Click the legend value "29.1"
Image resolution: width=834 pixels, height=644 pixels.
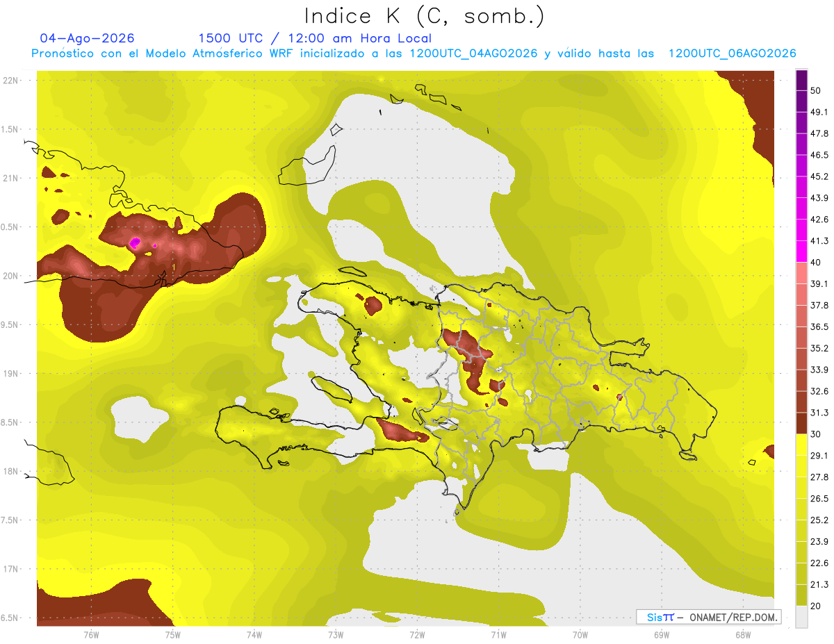[x=819, y=456]
